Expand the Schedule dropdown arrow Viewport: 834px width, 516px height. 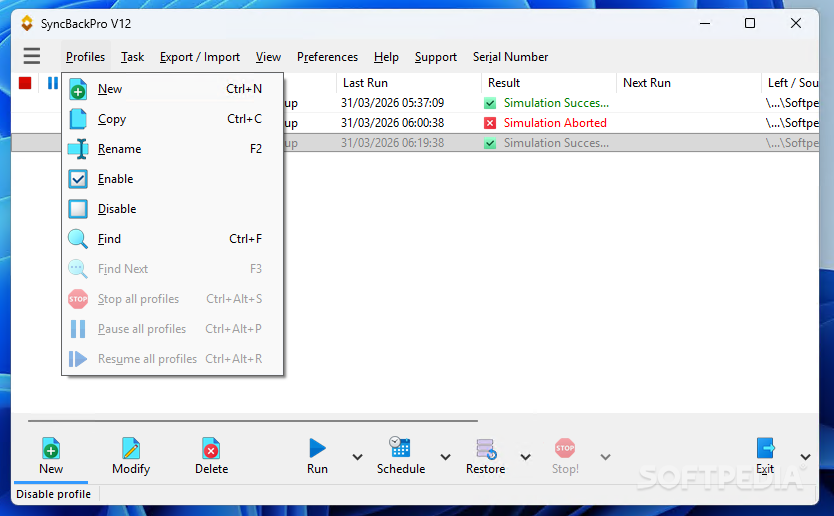446,457
